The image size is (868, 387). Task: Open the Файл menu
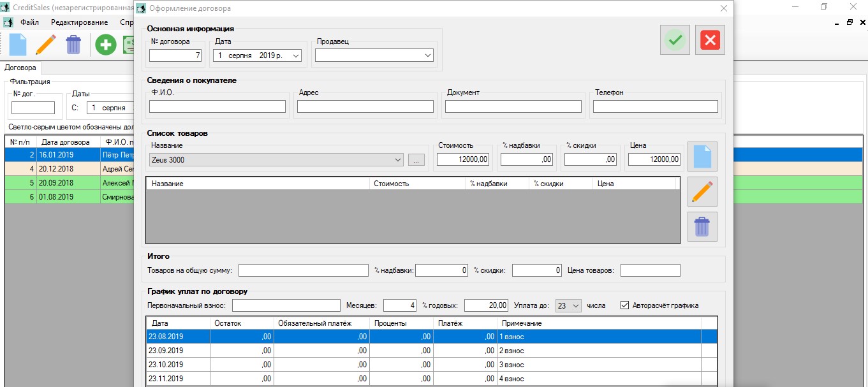(29, 22)
